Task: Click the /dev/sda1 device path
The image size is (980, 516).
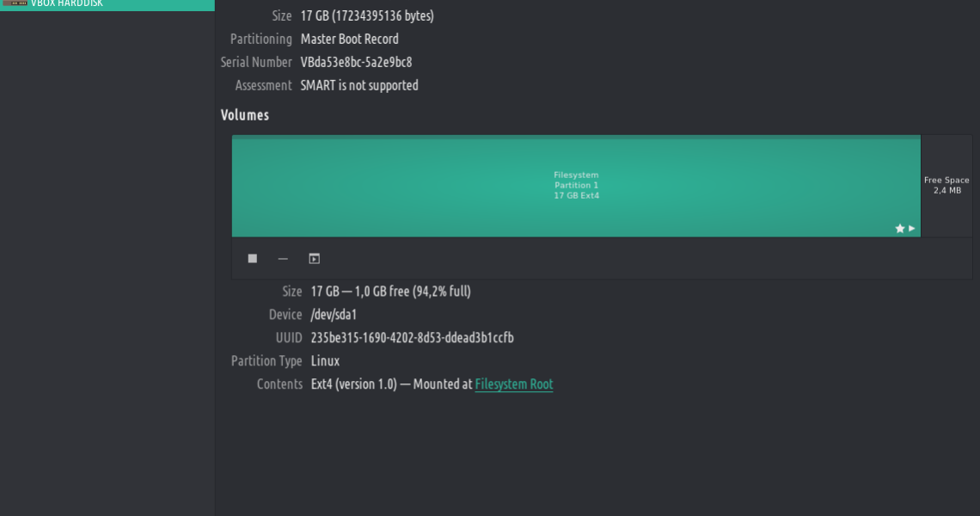Action: [334, 315]
